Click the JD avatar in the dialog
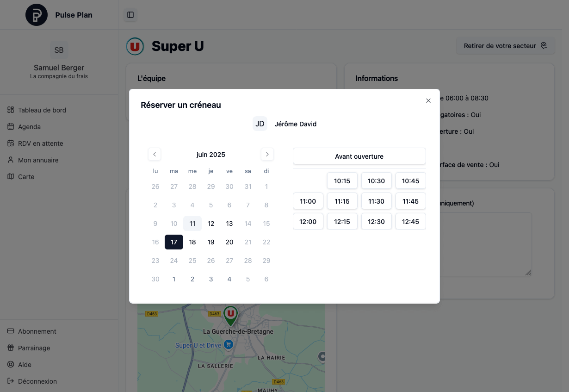 (x=260, y=124)
